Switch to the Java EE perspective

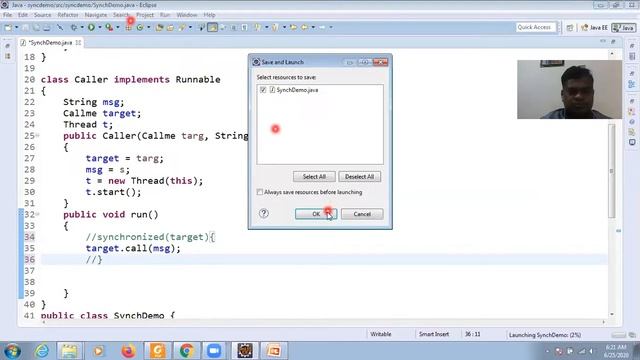coord(594,27)
